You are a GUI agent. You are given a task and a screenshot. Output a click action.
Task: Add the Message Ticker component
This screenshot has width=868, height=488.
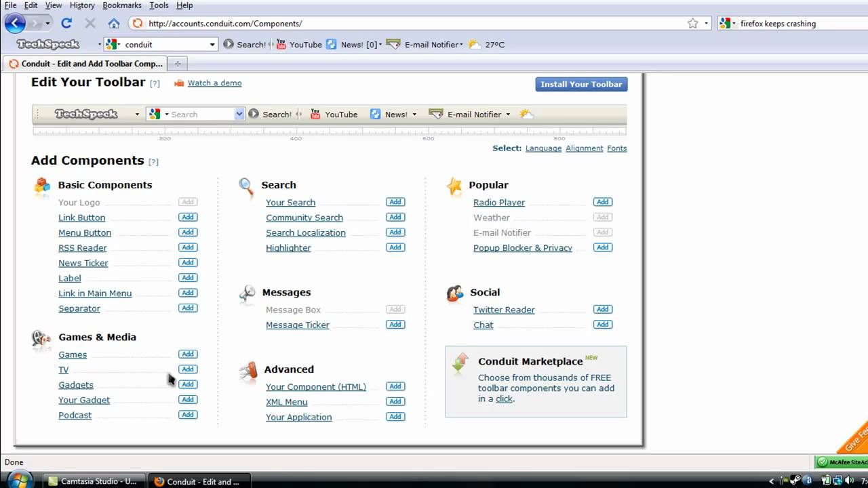(395, 324)
